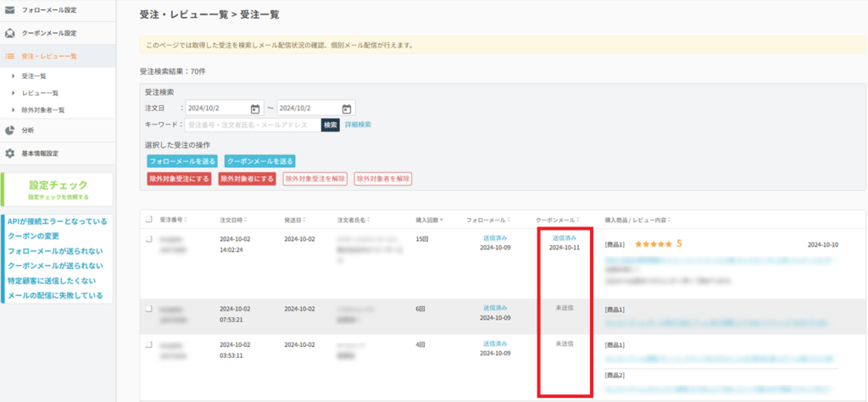Select the checkbox for the 07:53:21 order
This screenshot has height=402, width=868.
point(148,308)
